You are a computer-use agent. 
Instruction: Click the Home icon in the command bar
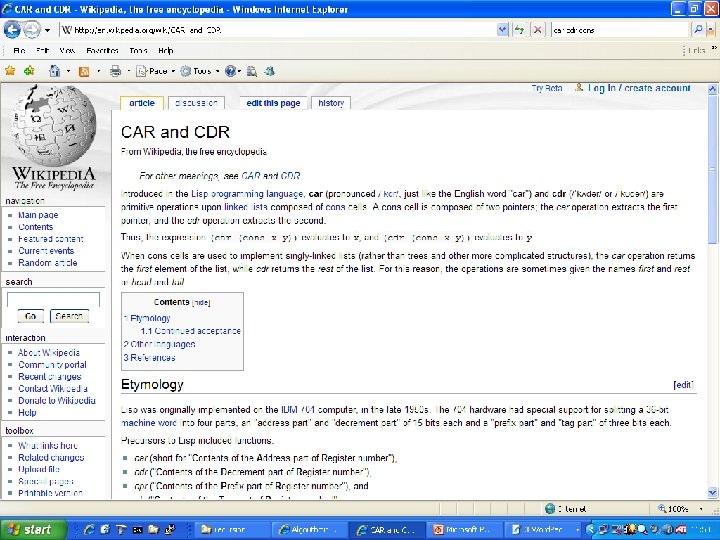[55, 71]
